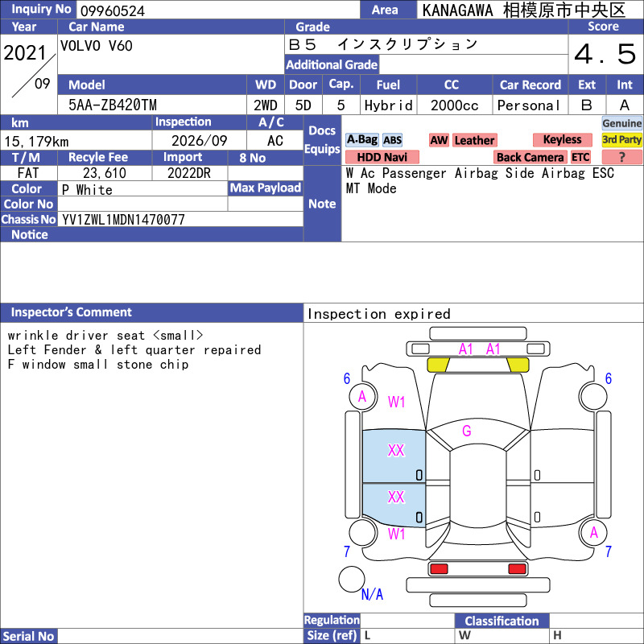Click the Inspection expired text

(379, 314)
